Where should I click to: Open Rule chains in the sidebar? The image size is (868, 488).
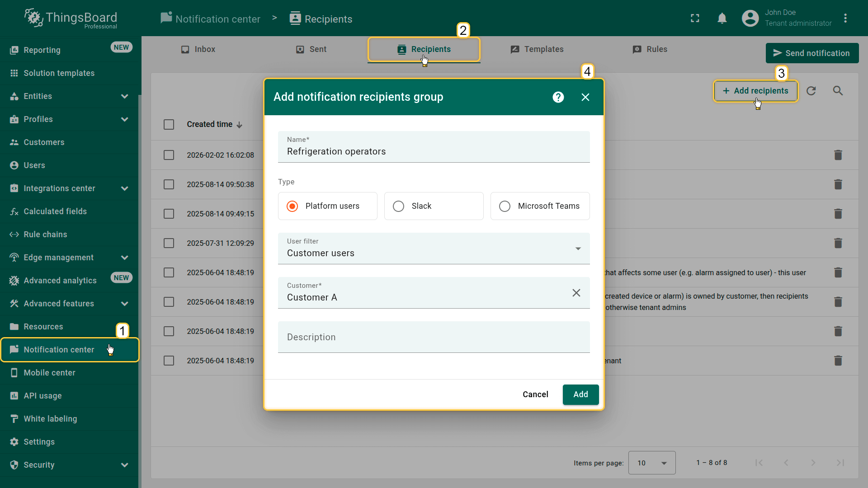pos(45,235)
